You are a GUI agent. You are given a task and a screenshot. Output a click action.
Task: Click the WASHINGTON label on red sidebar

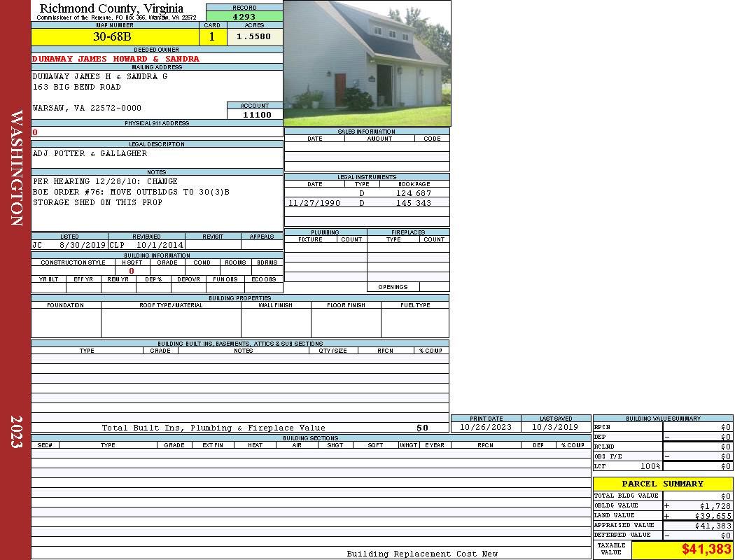16,168
